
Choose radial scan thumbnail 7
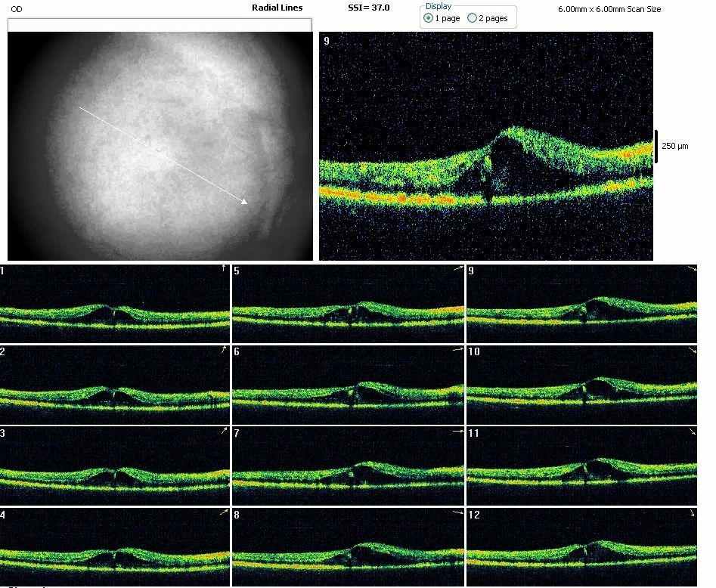[x=348, y=466]
